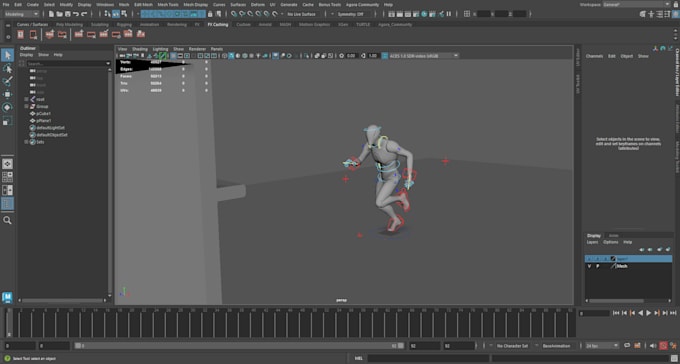Click No Live Surface button
The image size is (680, 364).
(302, 14)
